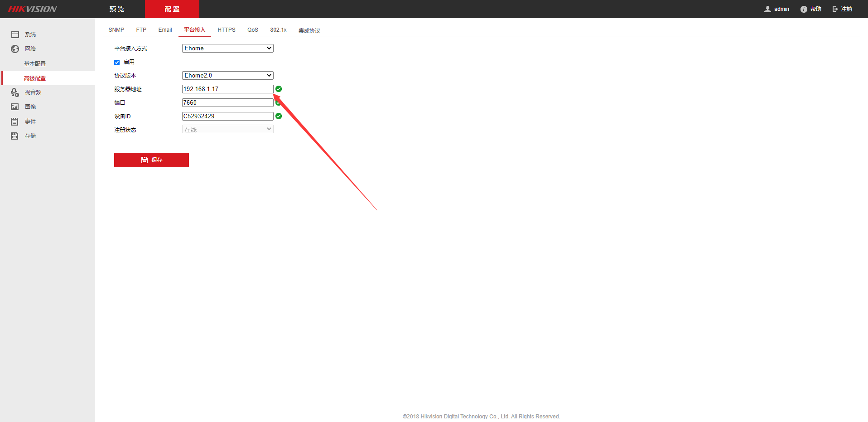Click the 事件 calendar icon
The width and height of the screenshot is (868, 422).
pyautogui.click(x=15, y=121)
